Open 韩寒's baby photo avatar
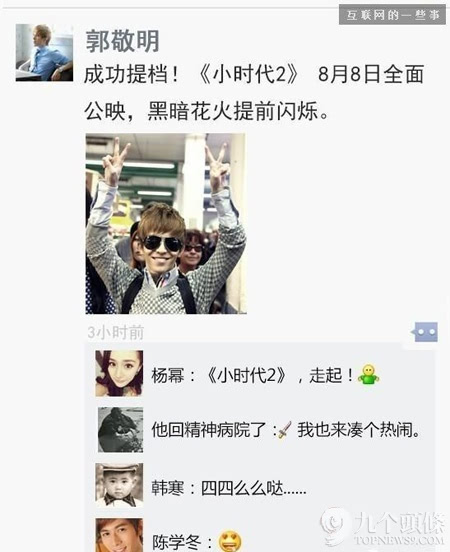 (x=119, y=485)
